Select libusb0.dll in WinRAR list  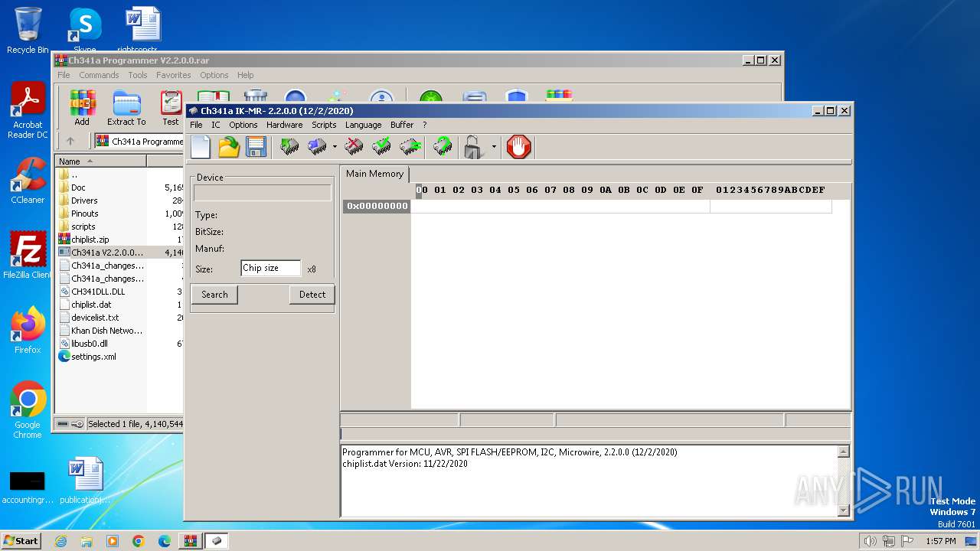pos(89,344)
